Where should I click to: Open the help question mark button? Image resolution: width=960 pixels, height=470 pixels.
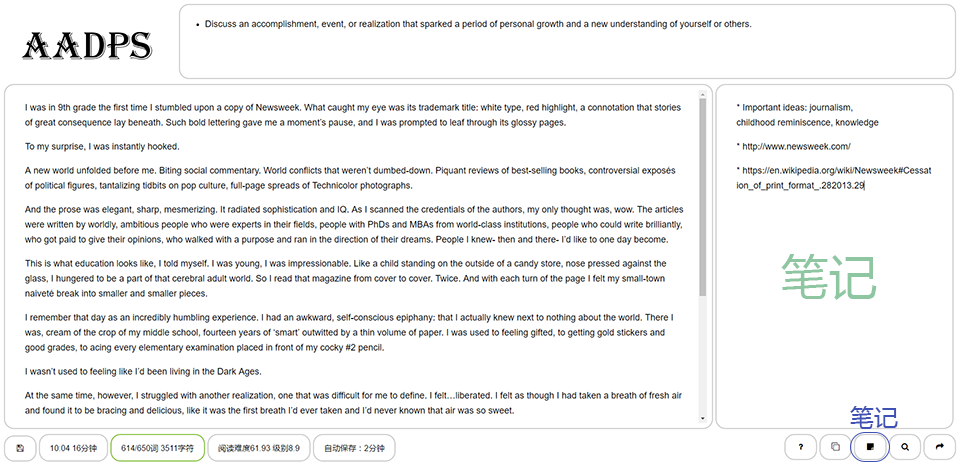801,447
